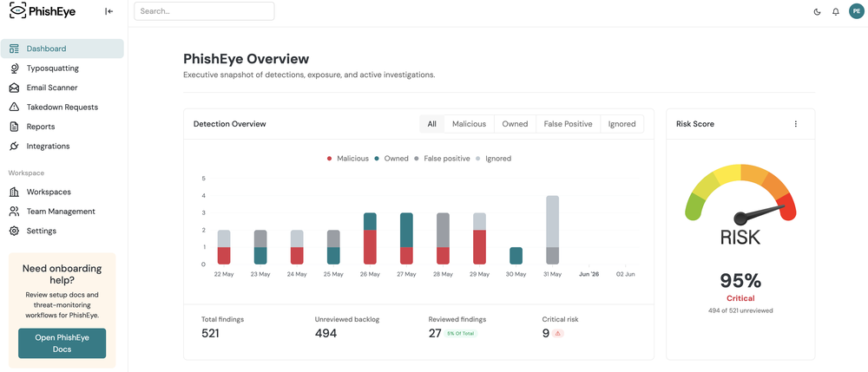Toggle Ignored series in chart legend

[493, 159]
